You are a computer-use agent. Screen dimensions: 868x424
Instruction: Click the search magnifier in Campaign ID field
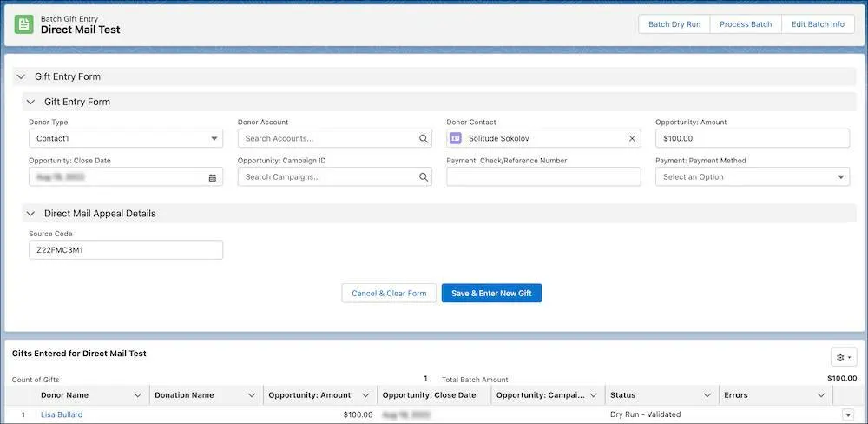click(x=423, y=177)
